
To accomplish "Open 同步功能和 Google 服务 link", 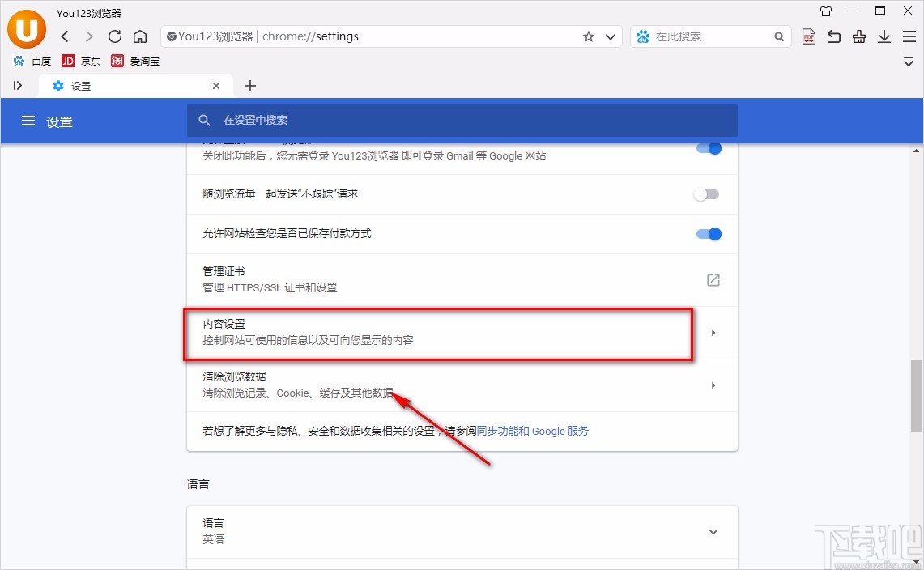I will click(532, 431).
